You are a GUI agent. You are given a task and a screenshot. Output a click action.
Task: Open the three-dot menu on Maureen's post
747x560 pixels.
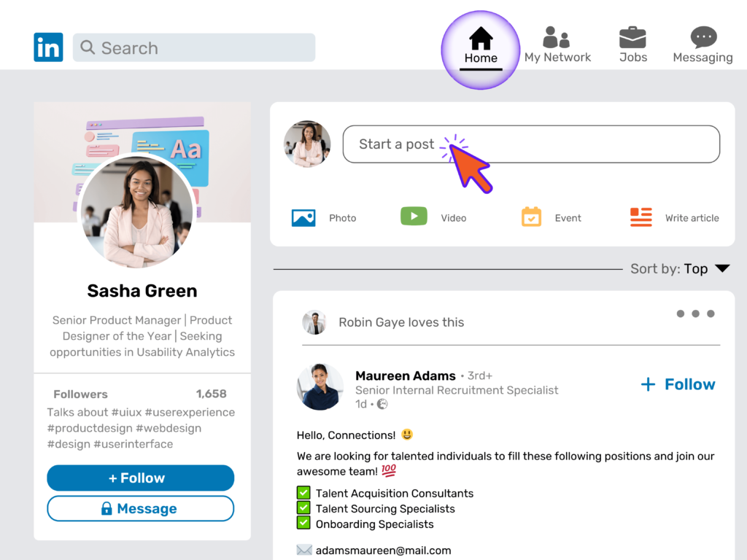(x=695, y=314)
